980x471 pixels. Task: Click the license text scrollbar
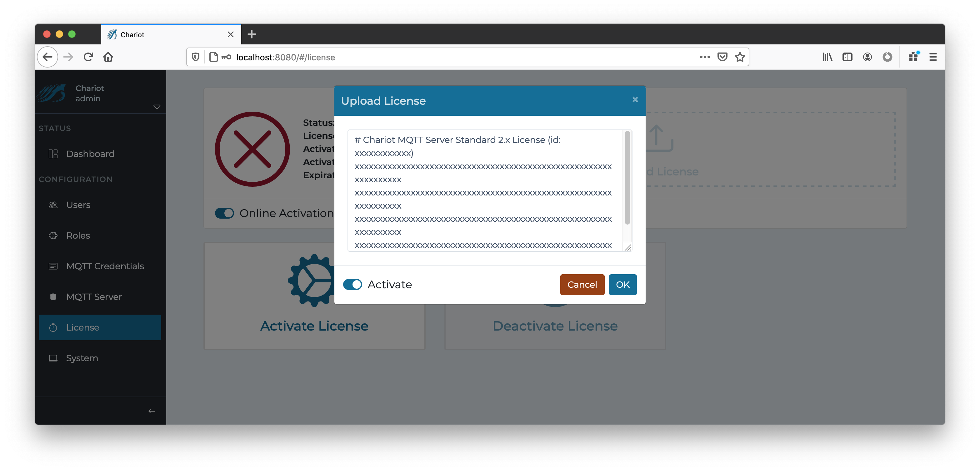[x=627, y=177]
